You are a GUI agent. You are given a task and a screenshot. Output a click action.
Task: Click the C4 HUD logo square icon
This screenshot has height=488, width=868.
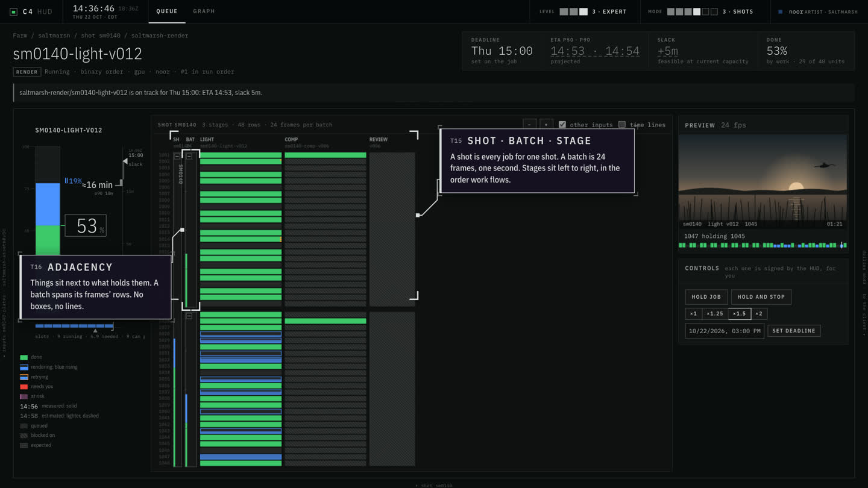pyautogui.click(x=14, y=11)
